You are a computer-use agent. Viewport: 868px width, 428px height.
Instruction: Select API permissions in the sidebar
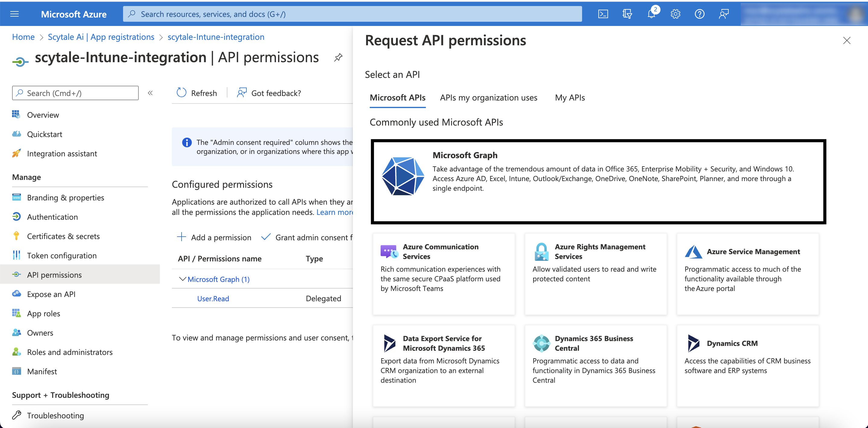pos(80,275)
